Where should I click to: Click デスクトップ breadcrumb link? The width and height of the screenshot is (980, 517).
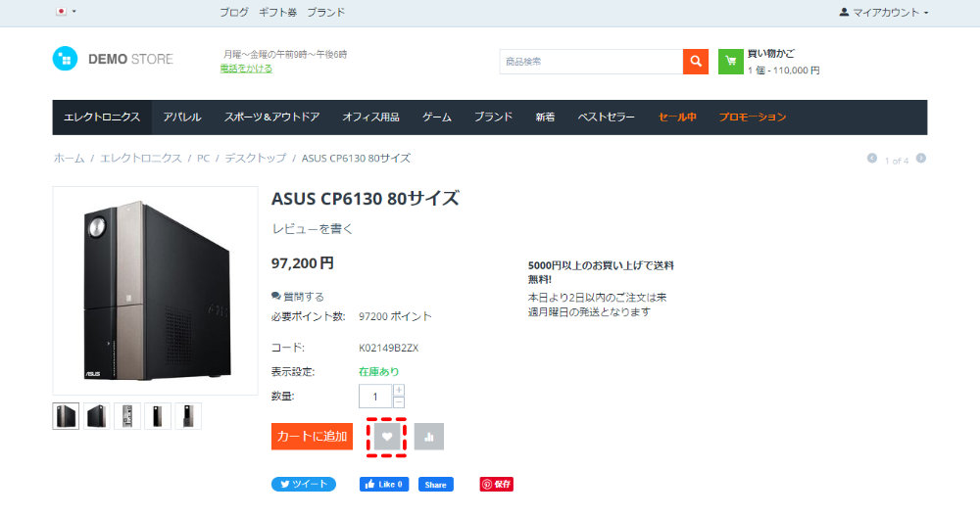(x=256, y=159)
